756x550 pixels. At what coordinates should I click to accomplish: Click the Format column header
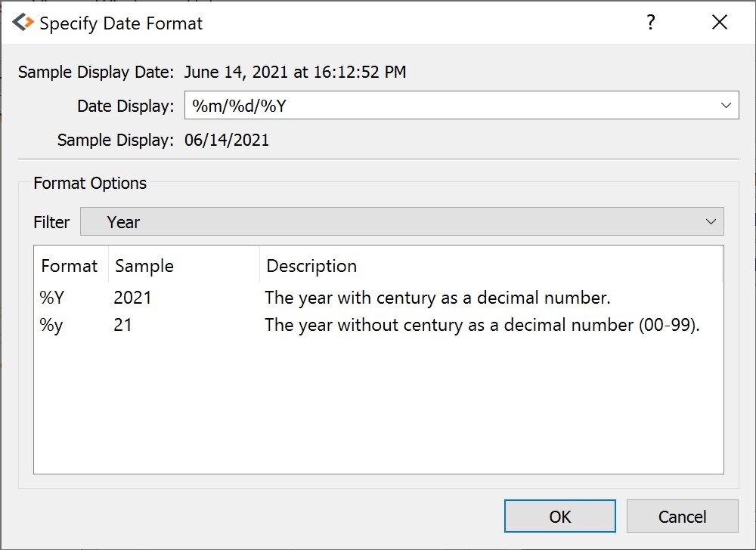(70, 266)
